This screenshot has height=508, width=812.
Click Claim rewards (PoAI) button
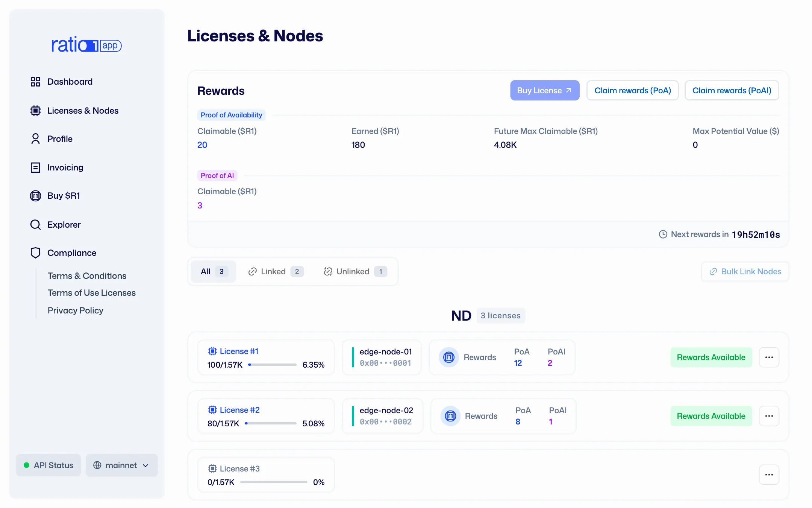pos(732,90)
